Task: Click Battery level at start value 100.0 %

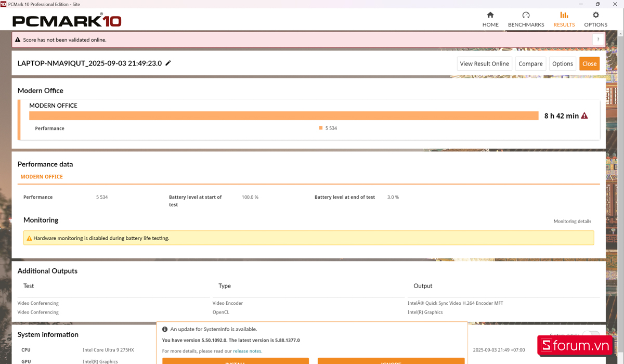Action: (250, 197)
